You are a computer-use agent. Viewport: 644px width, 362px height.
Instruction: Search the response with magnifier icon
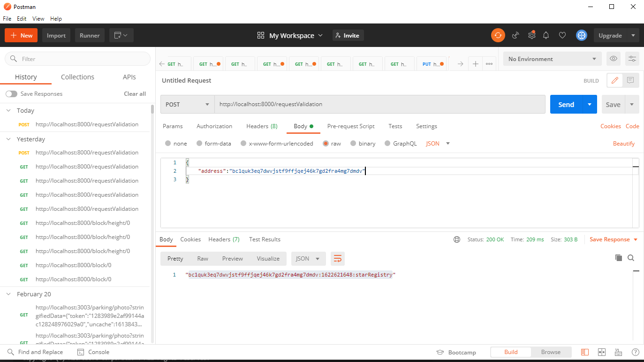point(631,258)
